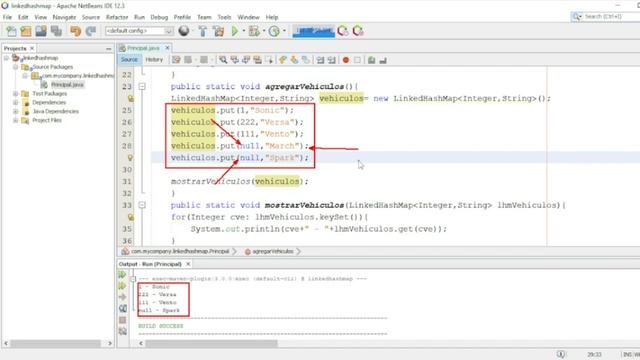Image resolution: width=640 pixels, height=360 pixels.
Task: Click the blue memory usage bar
Action: point(313,31)
